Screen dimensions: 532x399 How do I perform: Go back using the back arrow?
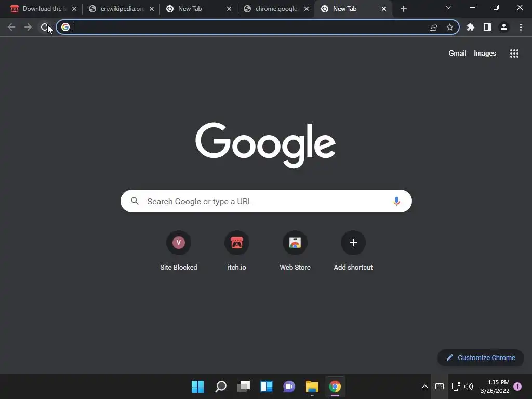11,27
